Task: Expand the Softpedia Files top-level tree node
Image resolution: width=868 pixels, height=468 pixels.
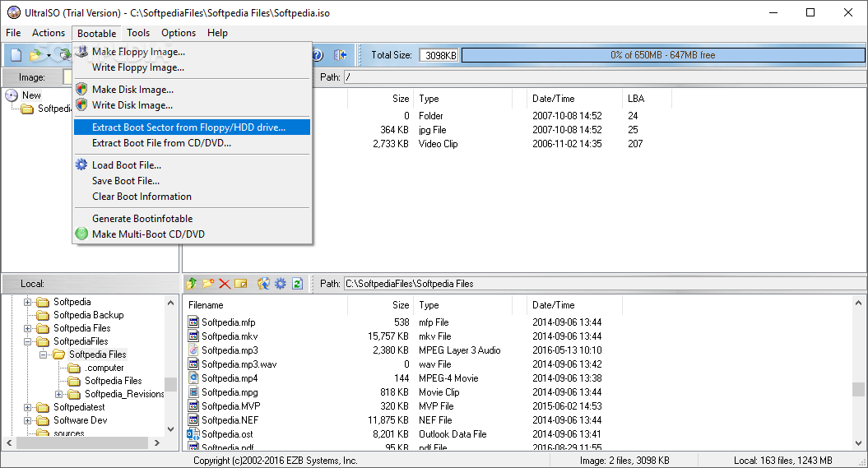Action: click(27, 329)
